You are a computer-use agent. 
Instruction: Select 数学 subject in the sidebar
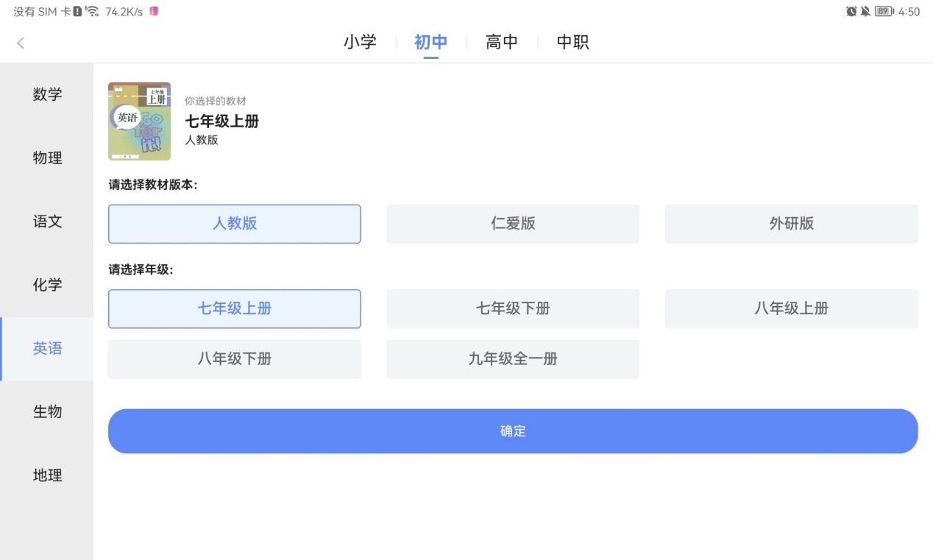point(47,94)
